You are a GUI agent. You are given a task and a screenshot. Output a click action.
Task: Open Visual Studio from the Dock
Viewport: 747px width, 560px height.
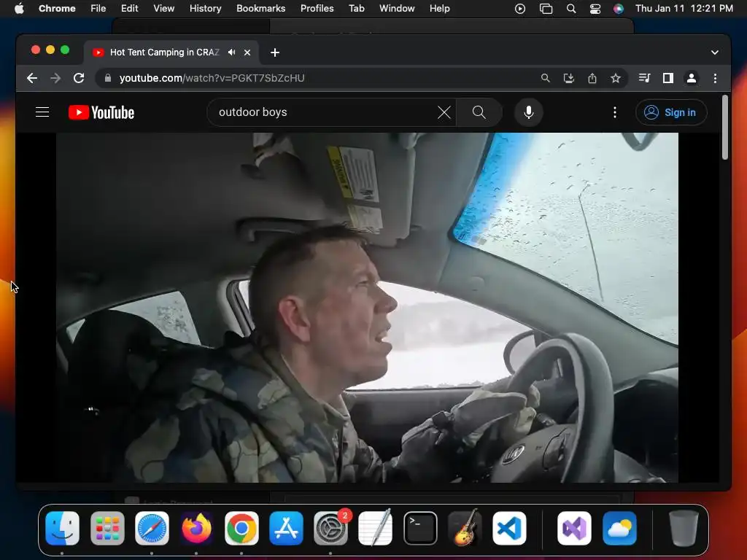[574, 528]
